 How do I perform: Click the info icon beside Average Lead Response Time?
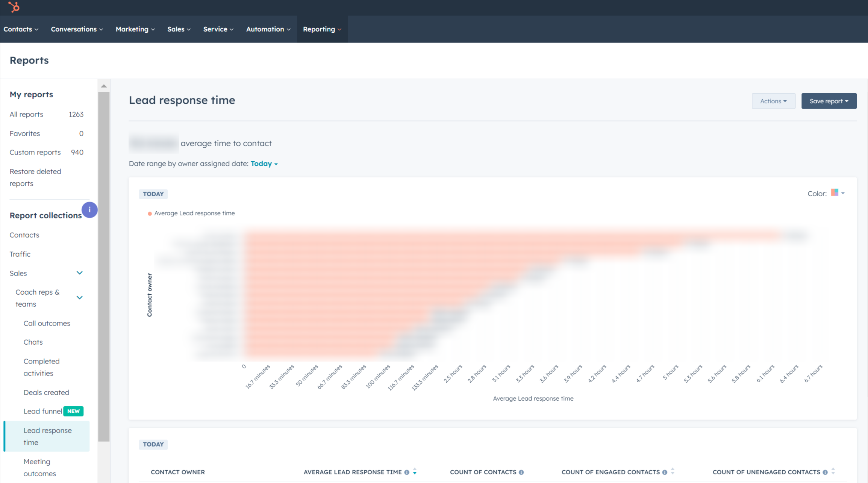point(407,472)
